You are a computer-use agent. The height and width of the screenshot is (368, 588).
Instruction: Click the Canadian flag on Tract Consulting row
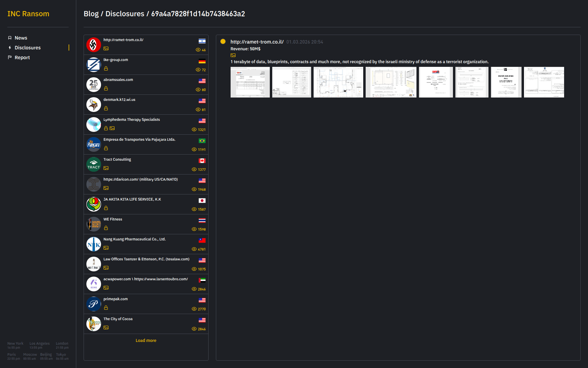click(202, 161)
